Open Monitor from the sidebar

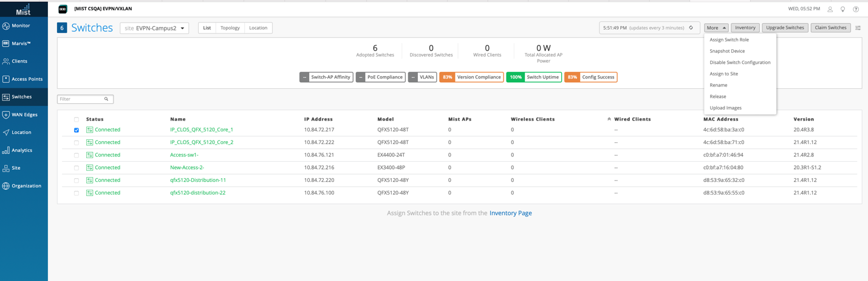pos(21,26)
